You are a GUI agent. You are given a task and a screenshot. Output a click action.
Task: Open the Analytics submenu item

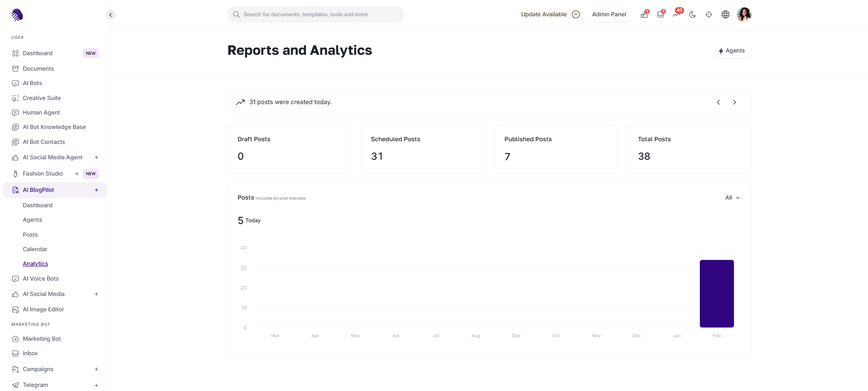35,264
